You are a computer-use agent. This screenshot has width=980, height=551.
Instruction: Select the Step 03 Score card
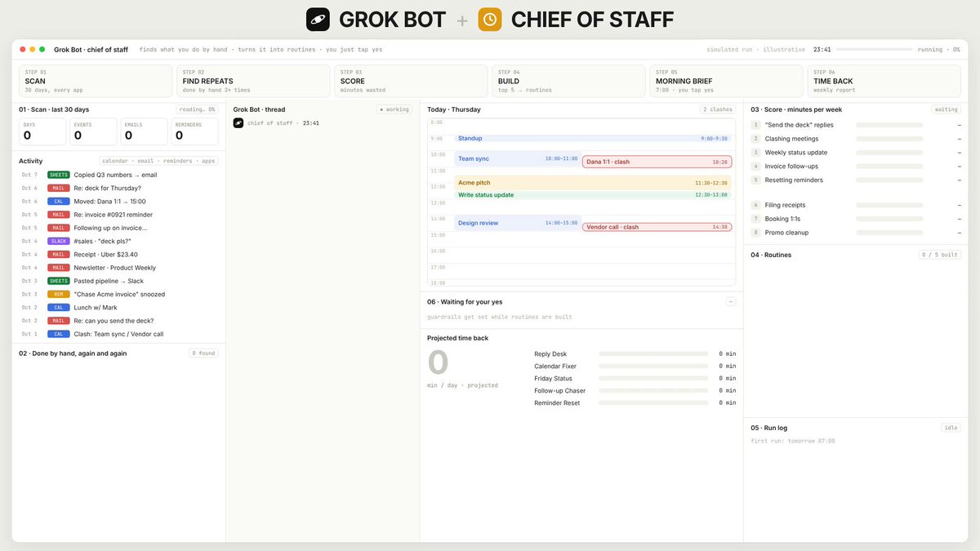tap(411, 82)
